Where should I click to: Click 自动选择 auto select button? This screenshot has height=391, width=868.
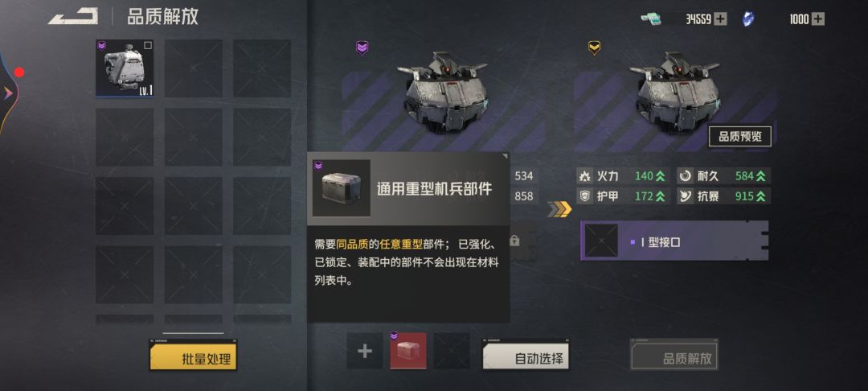click(526, 355)
